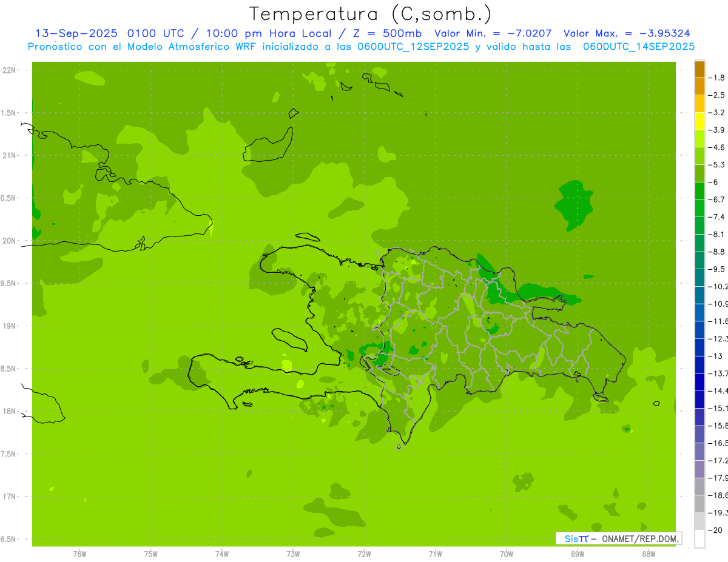Select the 68W longitude label
Image resolution: width=728 pixels, height=562 pixels.
click(649, 554)
